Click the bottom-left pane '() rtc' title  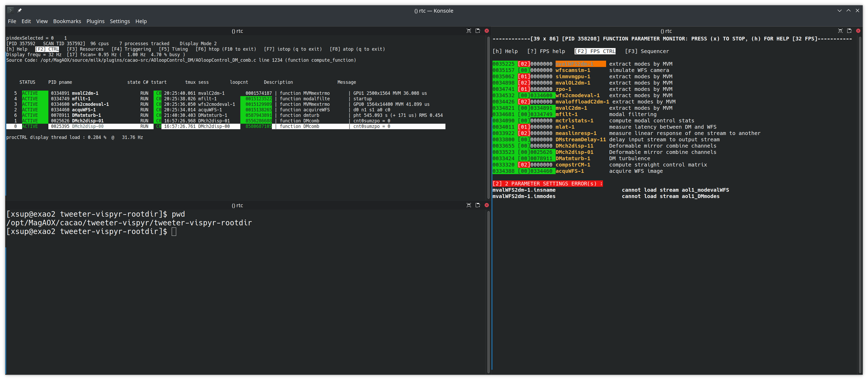[x=237, y=205]
